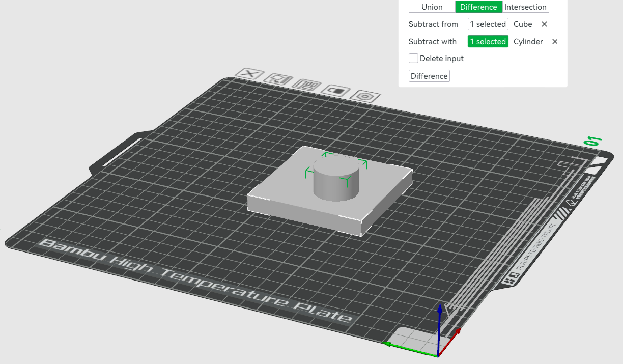Click the X icon to remove Cube input

[544, 24]
